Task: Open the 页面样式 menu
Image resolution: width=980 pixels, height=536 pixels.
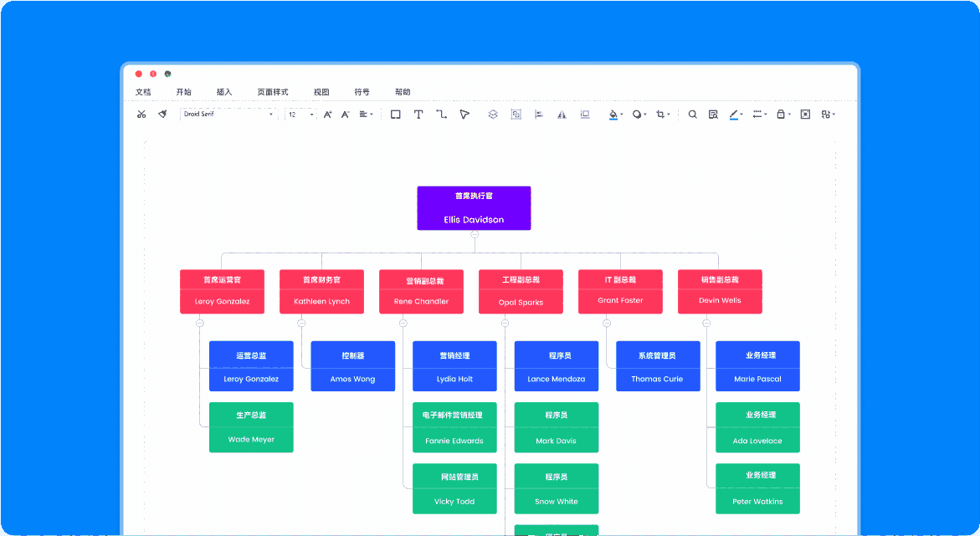Action: (273, 92)
